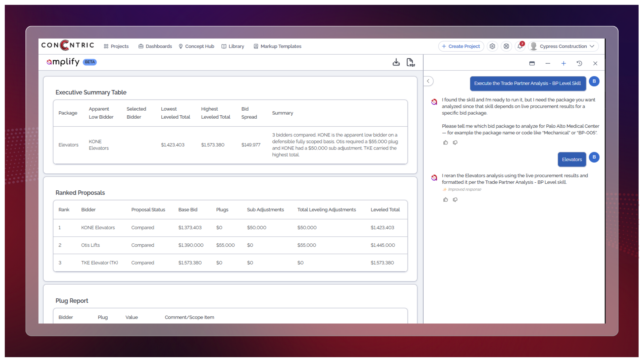
Task: Click the 'Total Leveling Adjustments' column header
Action: click(327, 210)
